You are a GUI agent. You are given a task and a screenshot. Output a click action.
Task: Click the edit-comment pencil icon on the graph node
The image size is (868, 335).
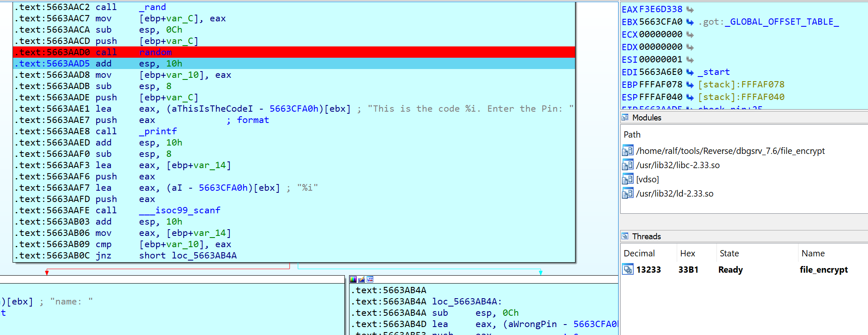[x=362, y=279]
